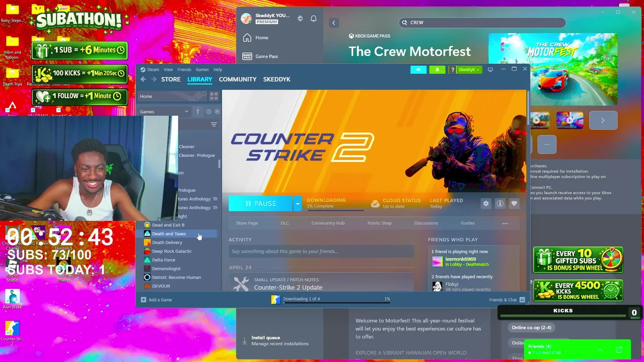Image resolution: width=644 pixels, height=362 pixels.
Task: Click the Alan Wake desktop icon
Action: pyautogui.click(x=12, y=297)
